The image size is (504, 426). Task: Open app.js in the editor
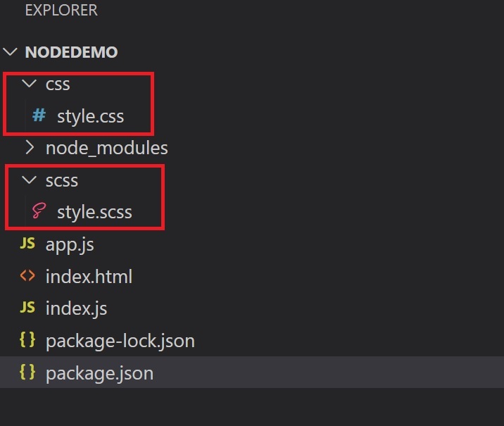pyautogui.click(x=70, y=244)
